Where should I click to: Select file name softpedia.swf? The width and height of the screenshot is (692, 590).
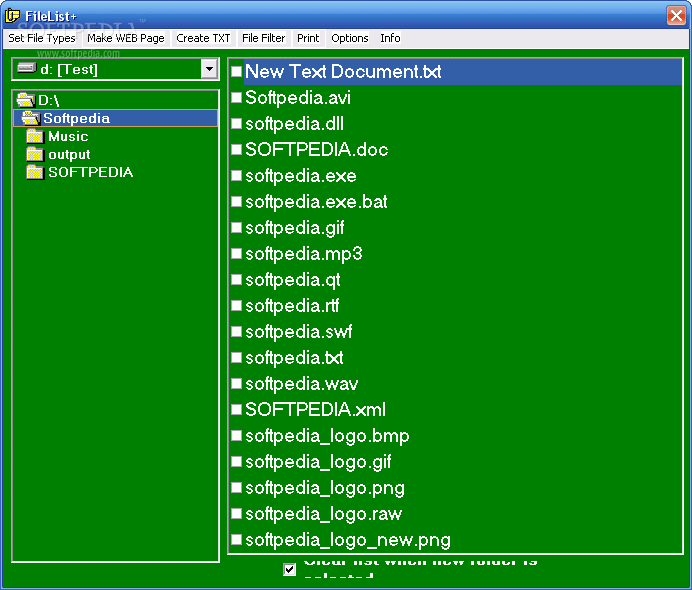(x=299, y=331)
